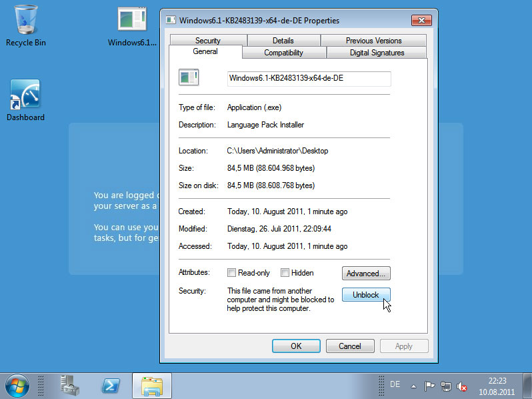This screenshot has width=532, height=399.
Task: Click the network status tray icon
Action: coord(446,386)
